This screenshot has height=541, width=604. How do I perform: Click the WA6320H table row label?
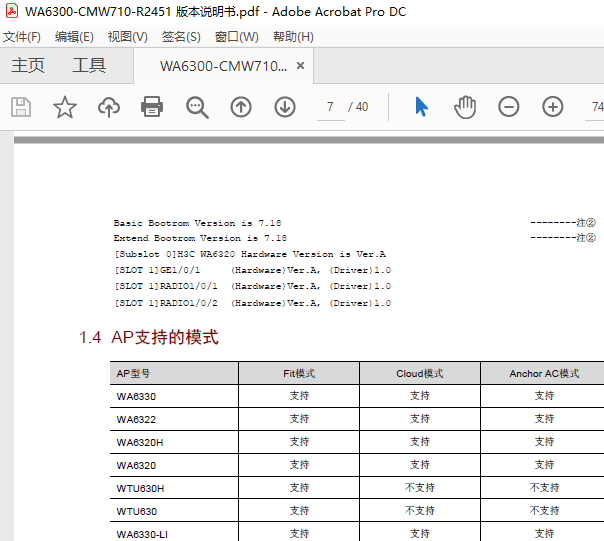tap(140, 442)
